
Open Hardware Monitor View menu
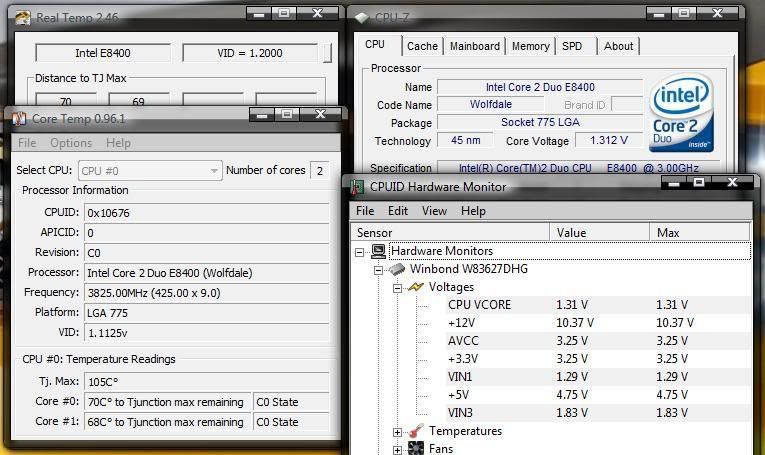(x=434, y=211)
